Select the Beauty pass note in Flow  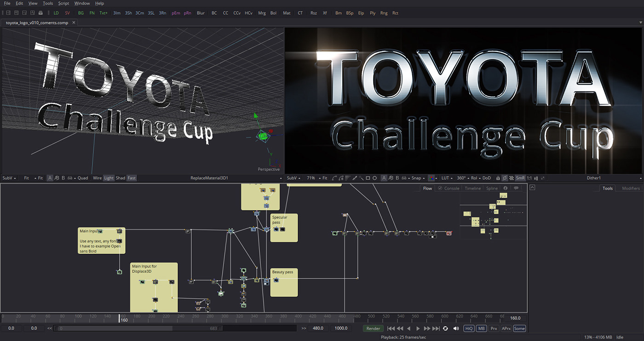click(x=284, y=282)
